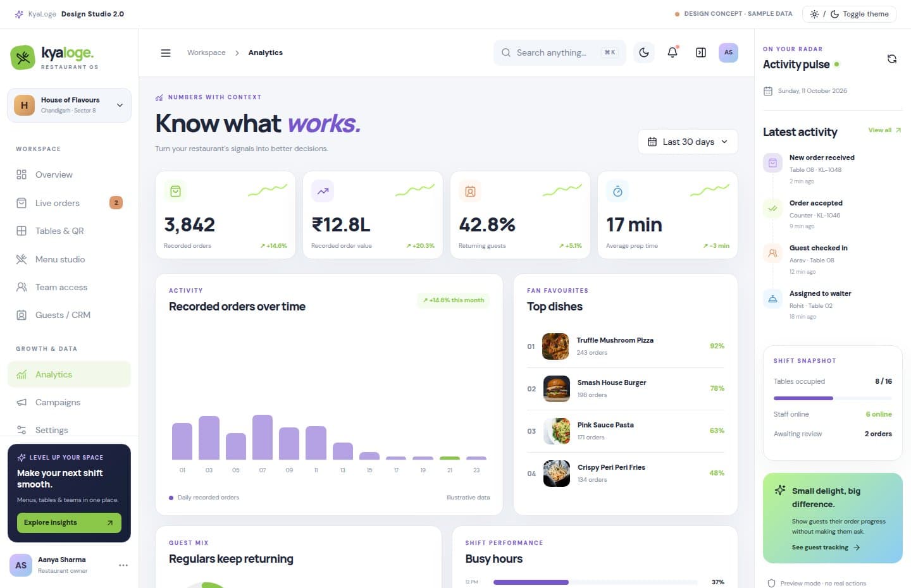The height and width of the screenshot is (588, 911).
Task: Select Analytics in the sidebar
Action: click(x=69, y=374)
